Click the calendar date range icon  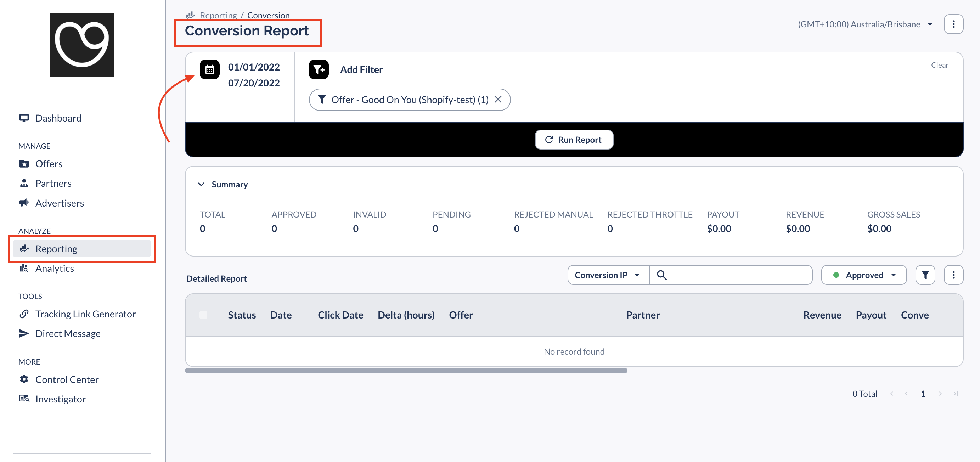click(x=210, y=70)
